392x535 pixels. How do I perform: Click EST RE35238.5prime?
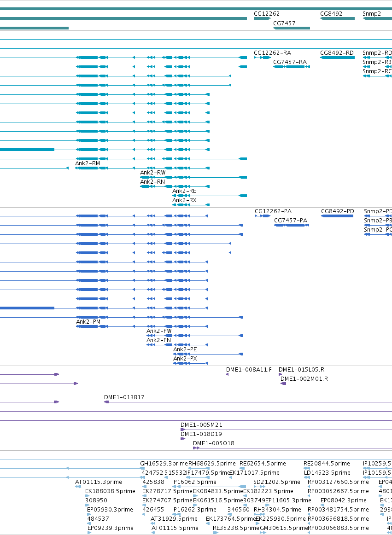tap(236, 528)
